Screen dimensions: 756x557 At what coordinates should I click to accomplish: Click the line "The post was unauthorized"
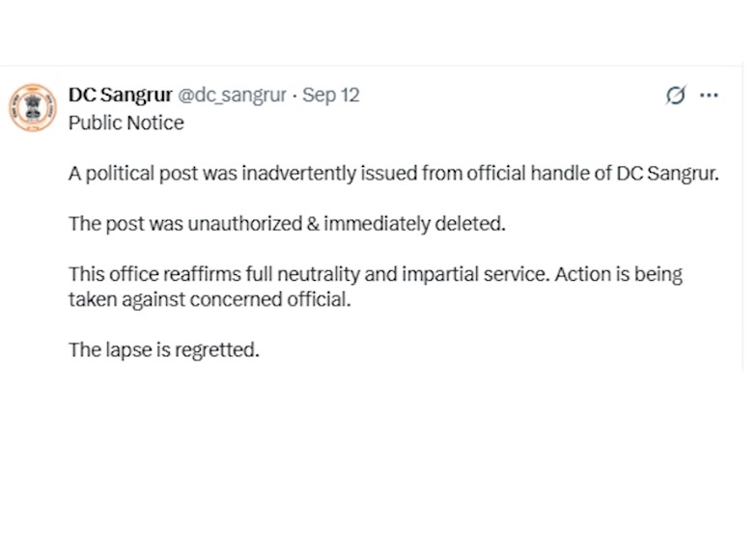(287, 224)
